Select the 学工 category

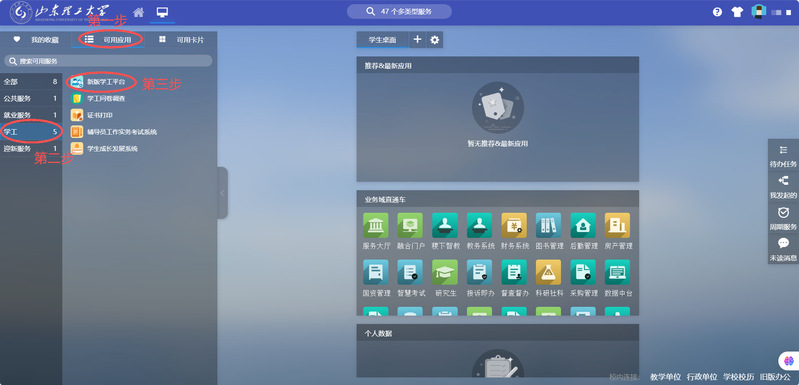(x=31, y=131)
